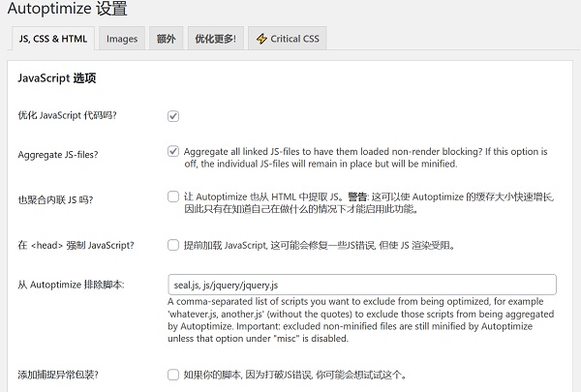Screen dimensions: 581x392
Task: Uncheck the 优化 JavaScript 代码吗 checkbox
Action: point(173,116)
